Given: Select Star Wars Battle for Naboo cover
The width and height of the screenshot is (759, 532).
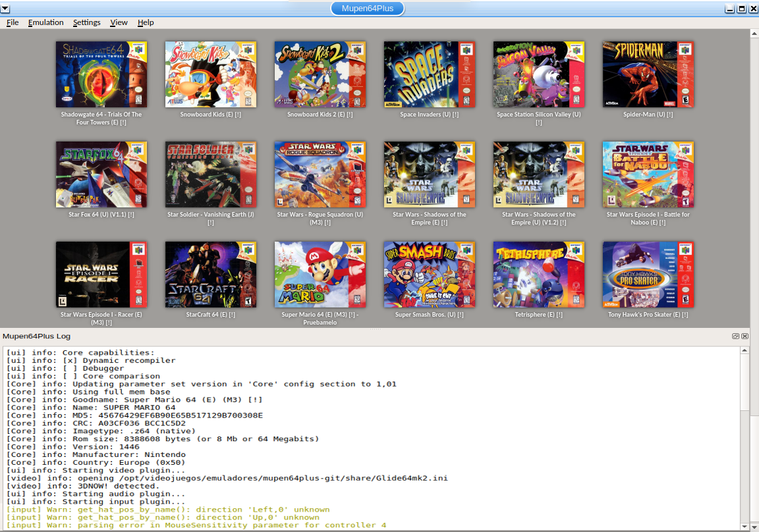Looking at the screenshot, I should pyautogui.click(x=648, y=174).
